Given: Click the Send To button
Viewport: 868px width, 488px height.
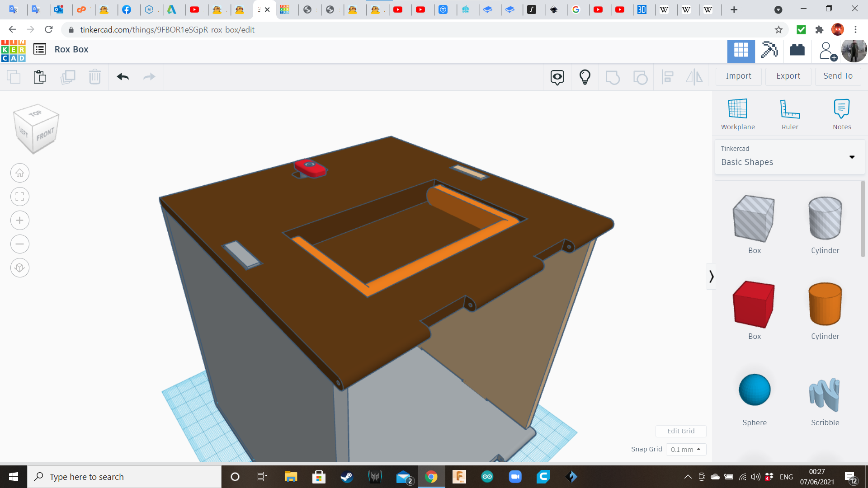Looking at the screenshot, I should (x=838, y=76).
